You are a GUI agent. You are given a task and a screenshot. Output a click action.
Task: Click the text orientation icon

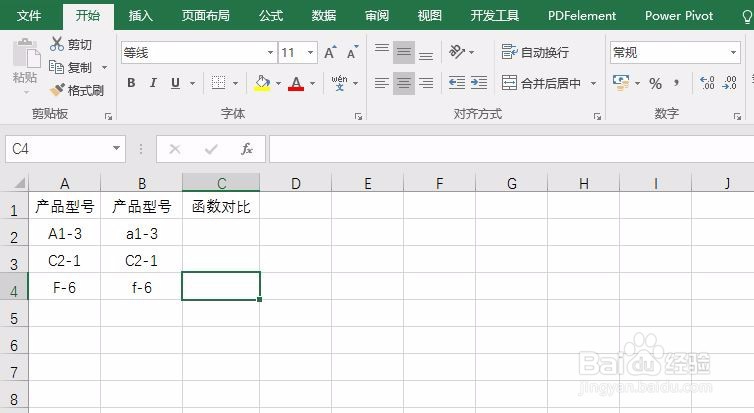(456, 51)
